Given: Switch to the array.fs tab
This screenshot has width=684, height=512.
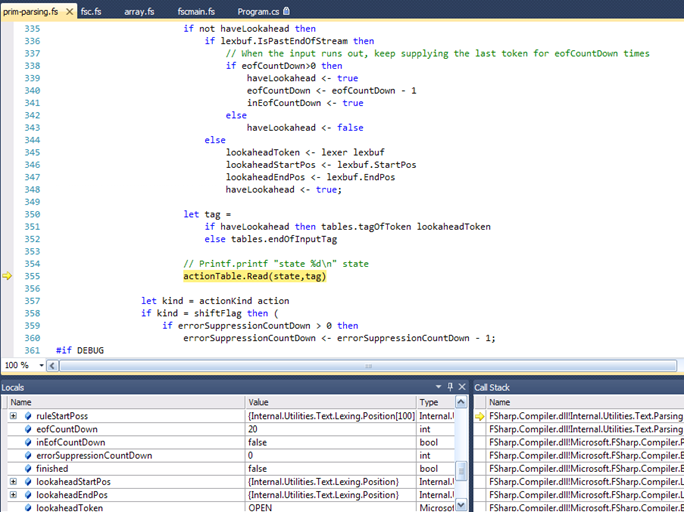Looking at the screenshot, I should click(139, 11).
